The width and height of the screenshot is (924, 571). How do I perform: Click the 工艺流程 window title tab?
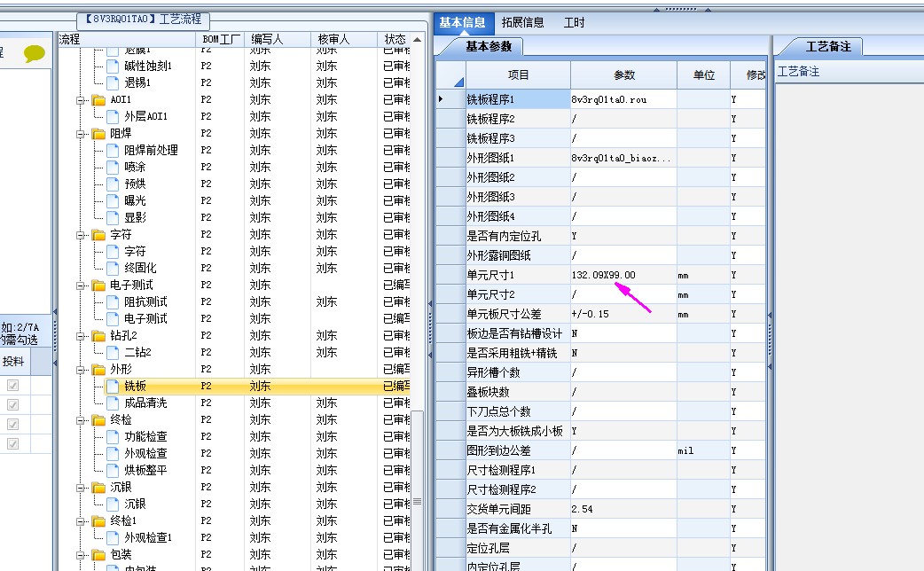[143, 20]
